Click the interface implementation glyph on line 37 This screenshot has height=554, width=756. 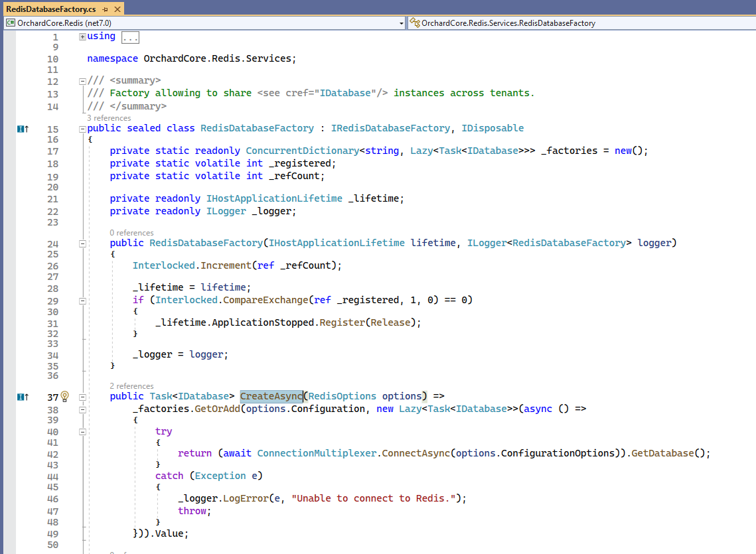click(x=23, y=397)
